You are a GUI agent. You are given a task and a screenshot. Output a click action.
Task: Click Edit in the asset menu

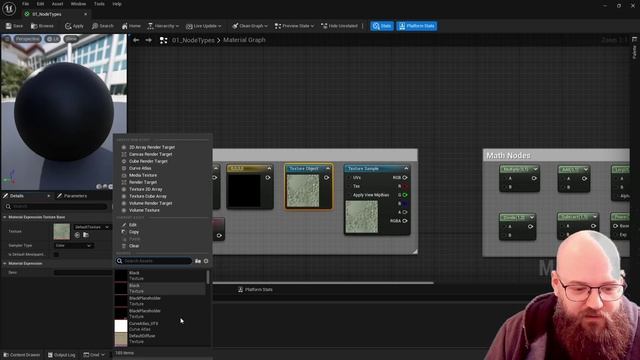(x=133, y=225)
